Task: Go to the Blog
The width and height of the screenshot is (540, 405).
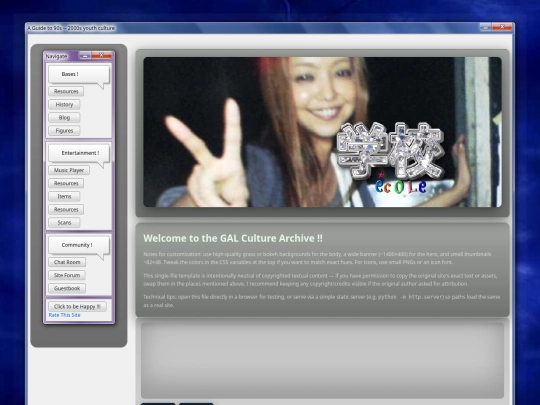Action: pos(64,117)
